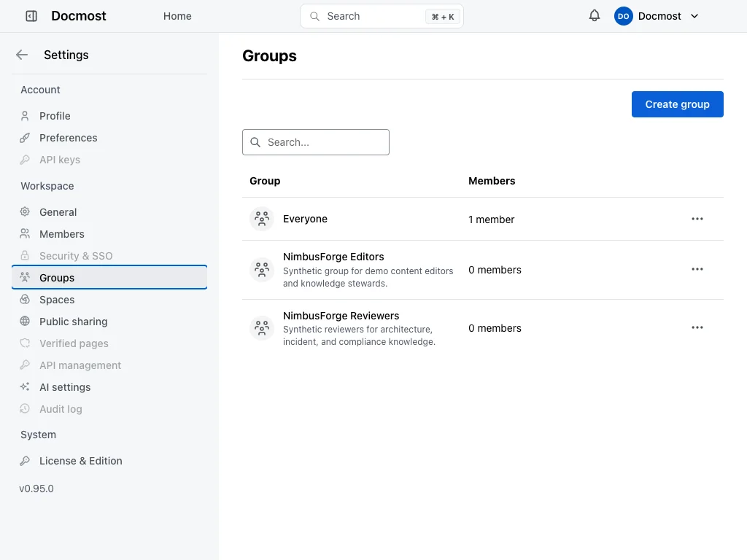This screenshot has width=747, height=560.
Task: Click the NimbusForge Reviewers group avatar icon
Action: 262,328
